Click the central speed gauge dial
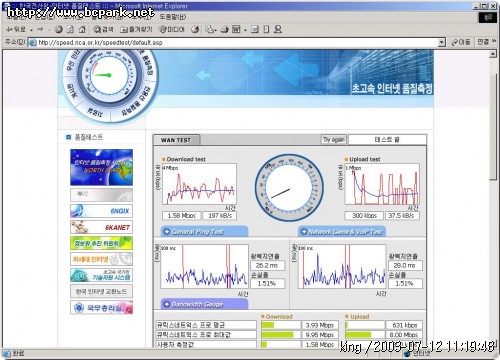500x360 pixels. click(x=289, y=188)
